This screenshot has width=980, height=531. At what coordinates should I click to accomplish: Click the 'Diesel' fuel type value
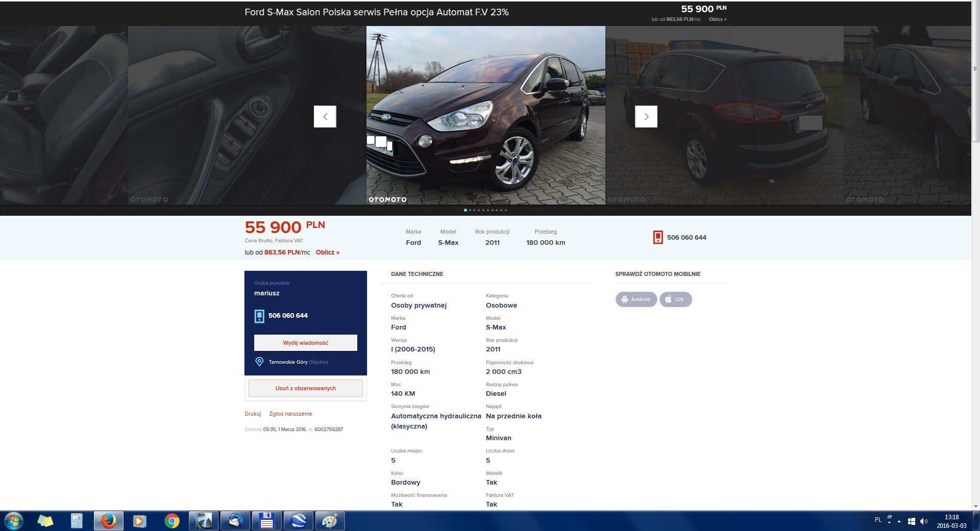[x=496, y=394]
